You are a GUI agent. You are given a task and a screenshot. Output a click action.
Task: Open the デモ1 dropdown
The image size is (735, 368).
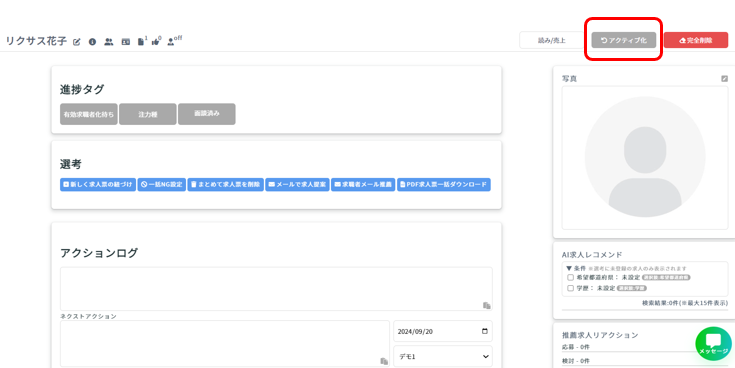(x=443, y=356)
